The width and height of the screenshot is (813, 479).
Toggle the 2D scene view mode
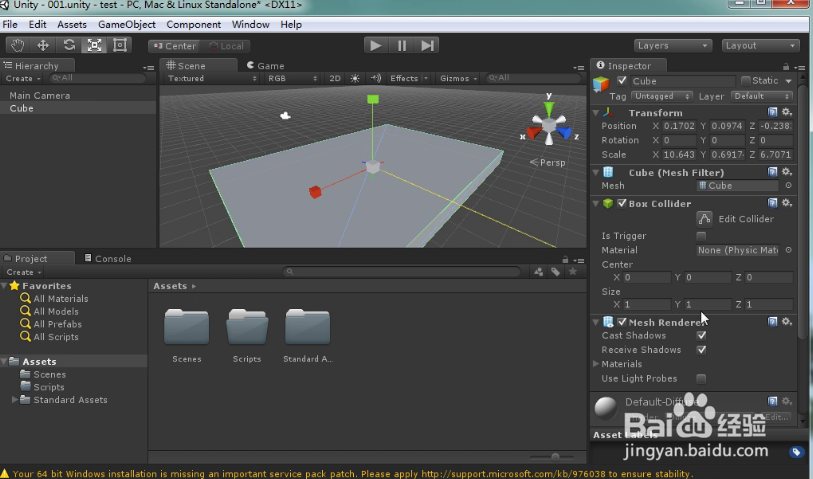point(335,78)
